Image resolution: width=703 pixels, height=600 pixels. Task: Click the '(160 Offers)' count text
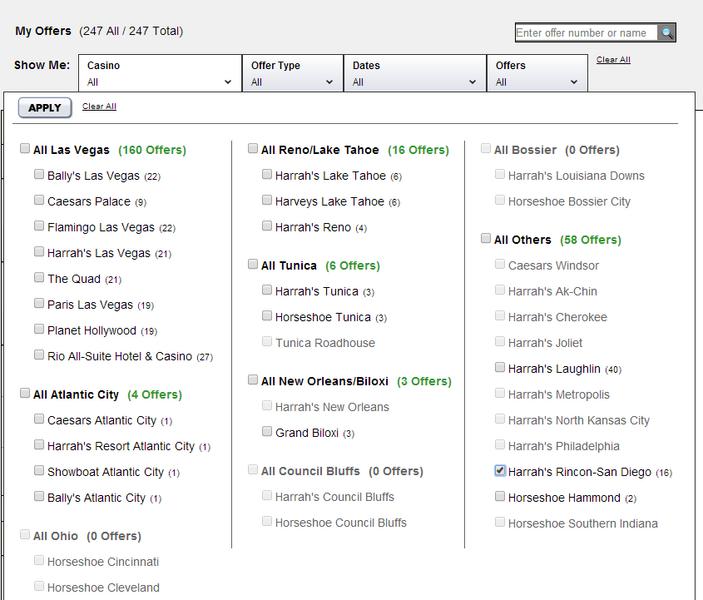coord(152,150)
